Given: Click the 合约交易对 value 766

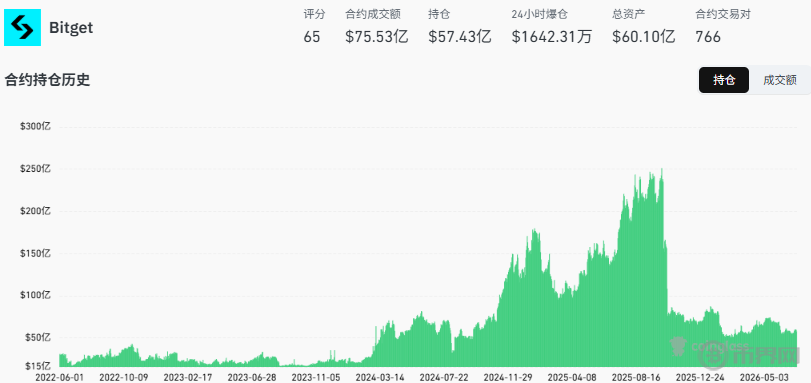Looking at the screenshot, I should (x=708, y=37).
